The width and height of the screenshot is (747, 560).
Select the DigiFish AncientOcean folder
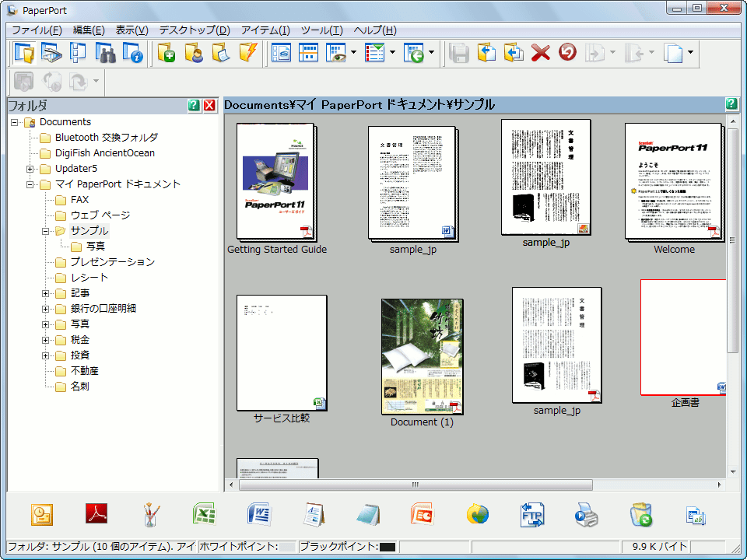tap(105, 153)
